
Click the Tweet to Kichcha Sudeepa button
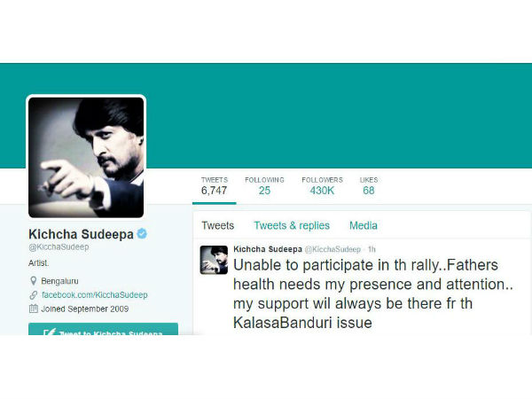coord(103,329)
